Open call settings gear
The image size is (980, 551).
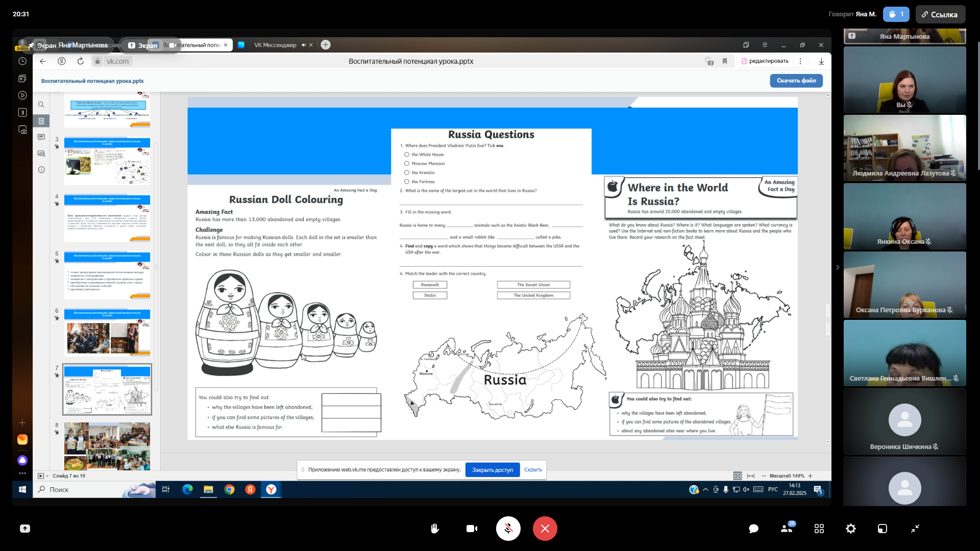[x=851, y=529]
